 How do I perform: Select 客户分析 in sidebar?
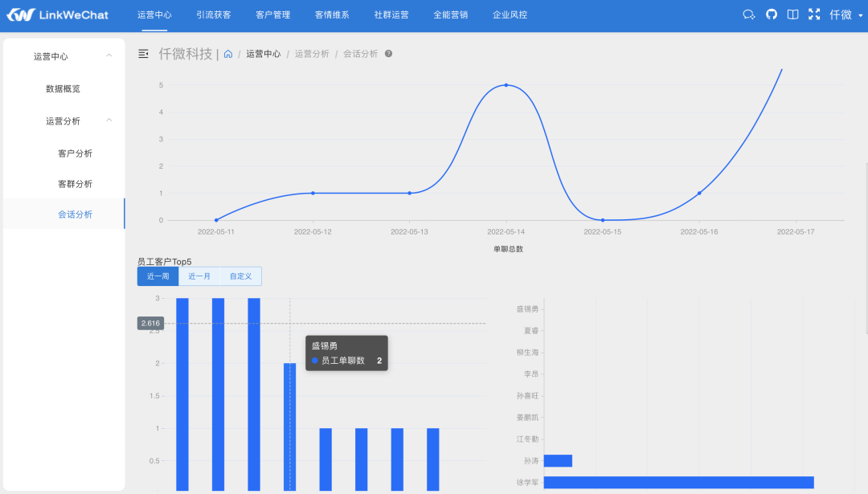76,153
